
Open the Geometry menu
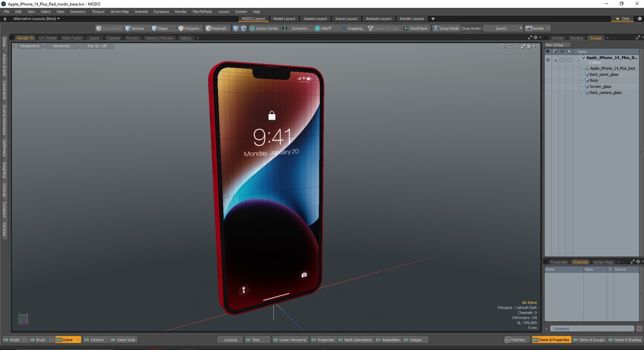[78, 11]
